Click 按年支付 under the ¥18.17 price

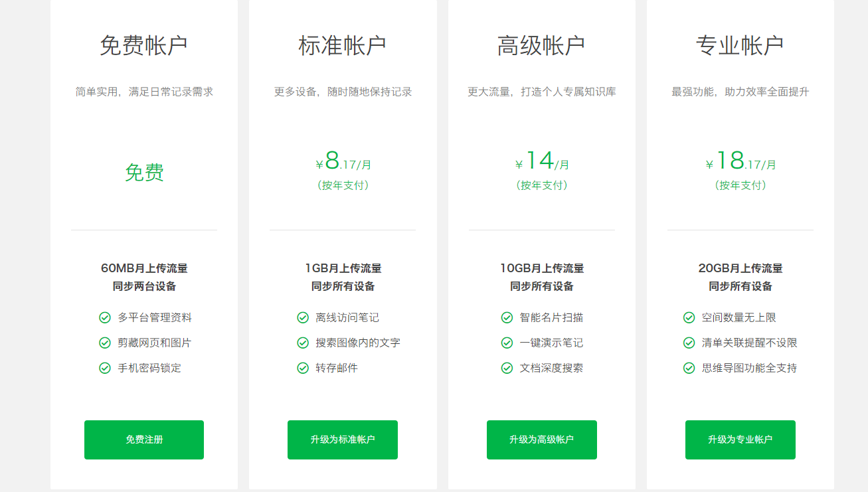tap(740, 185)
